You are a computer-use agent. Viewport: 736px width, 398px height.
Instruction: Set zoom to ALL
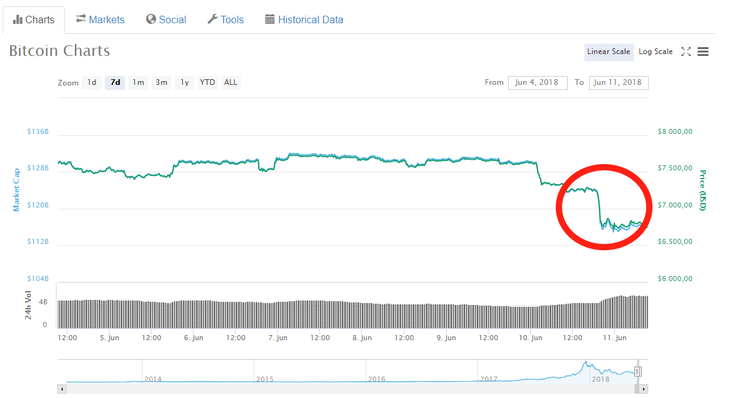pos(230,83)
